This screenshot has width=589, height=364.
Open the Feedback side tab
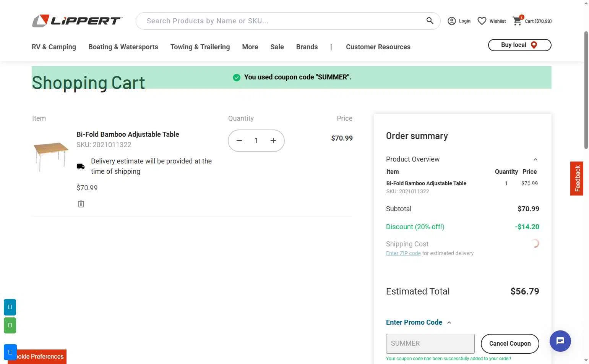(x=577, y=178)
